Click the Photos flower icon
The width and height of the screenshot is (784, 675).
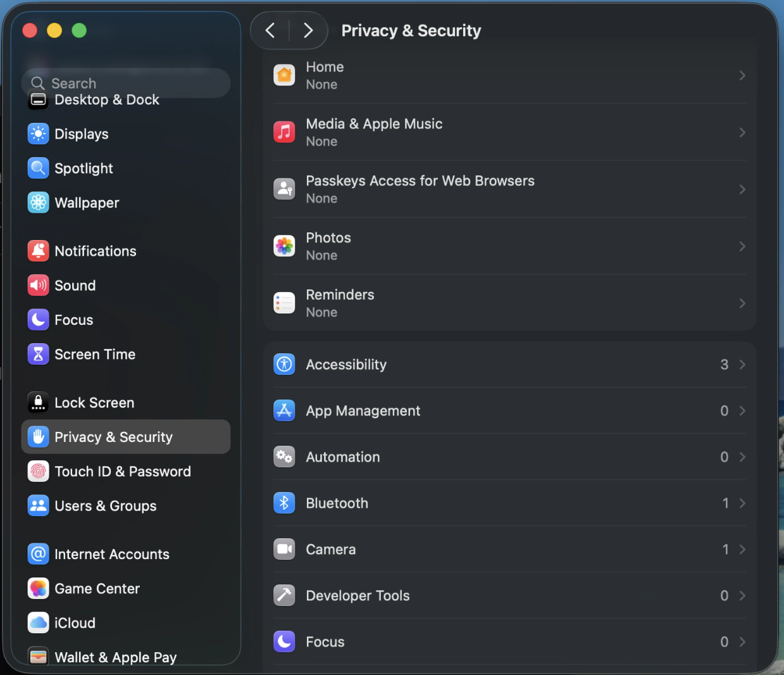coord(284,246)
